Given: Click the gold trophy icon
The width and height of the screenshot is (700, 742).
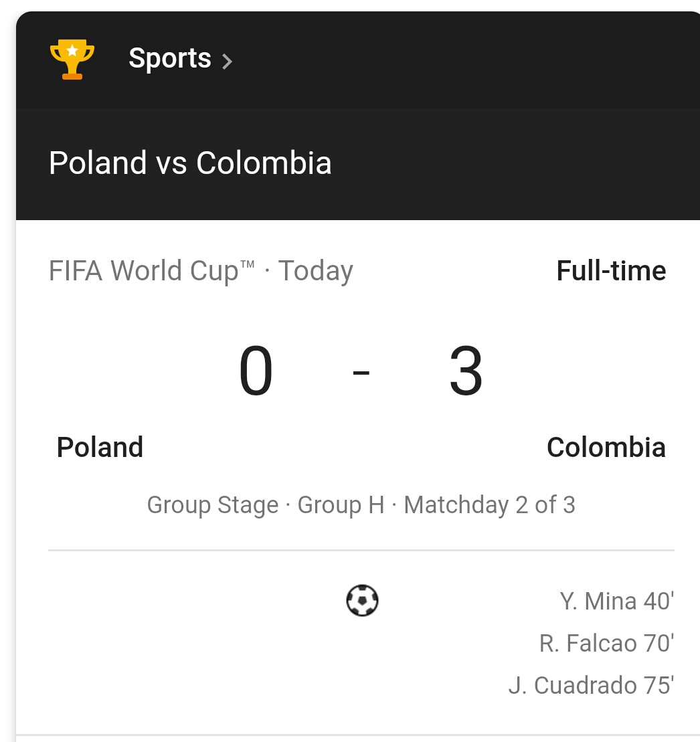Looking at the screenshot, I should 72,60.
